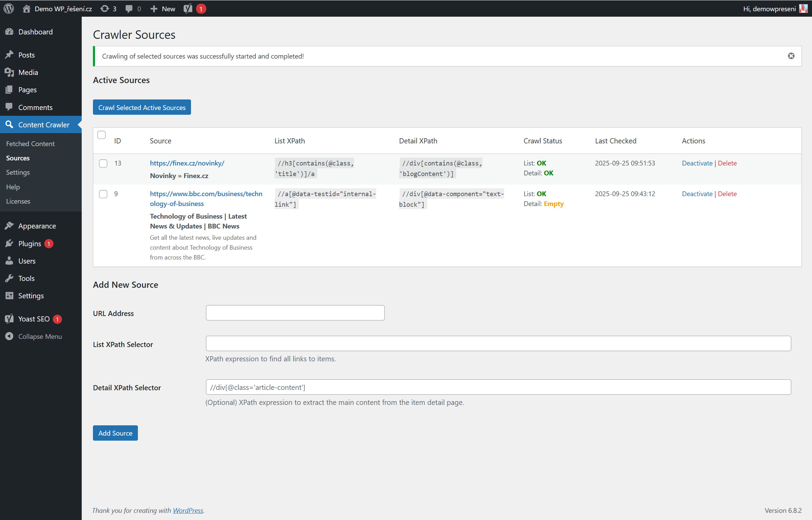
Task: Open Plugins menu in the sidebar
Action: (x=30, y=243)
